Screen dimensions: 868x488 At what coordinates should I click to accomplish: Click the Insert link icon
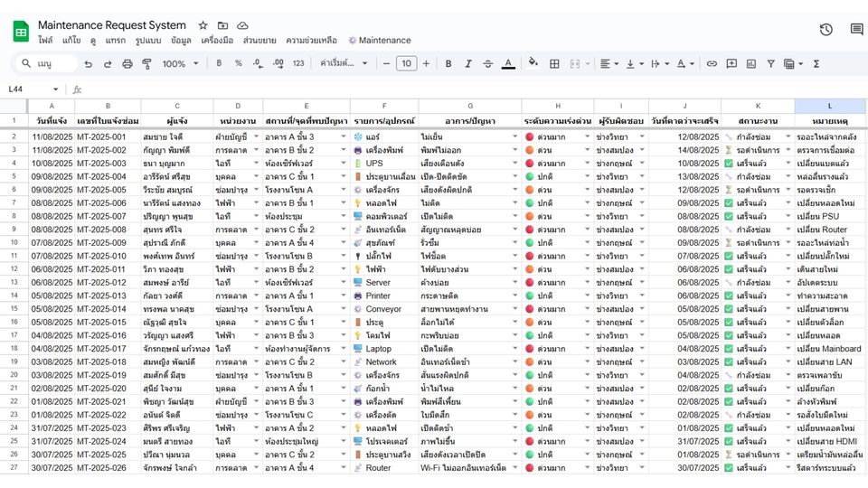pyautogui.click(x=712, y=63)
